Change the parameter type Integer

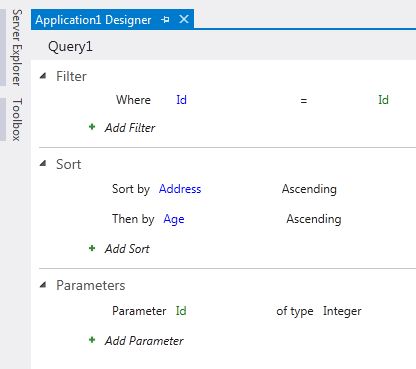point(342,311)
